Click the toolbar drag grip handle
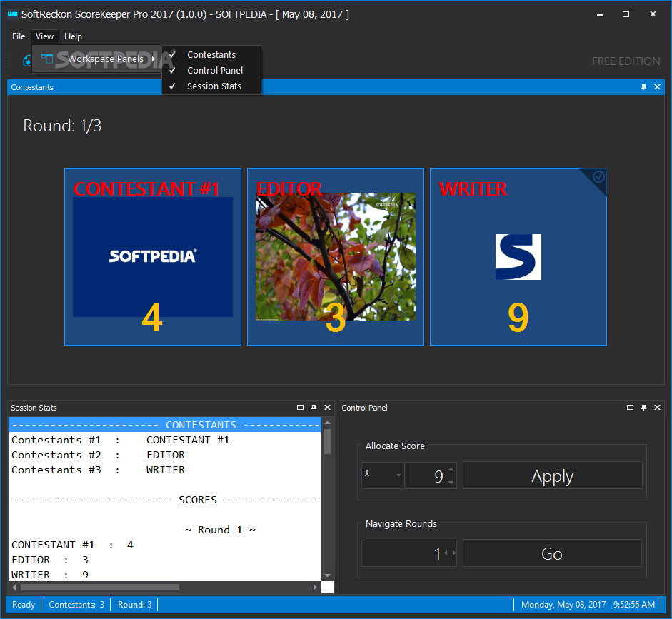 tap(10, 61)
